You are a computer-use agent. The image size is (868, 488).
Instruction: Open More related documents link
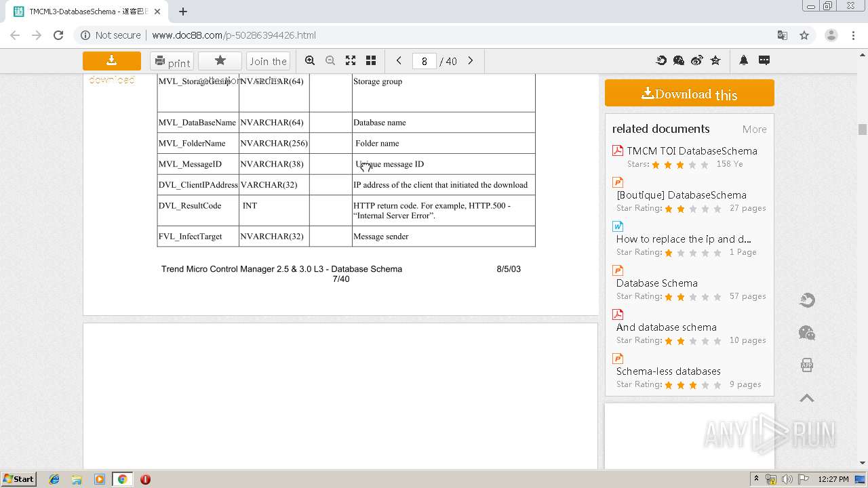click(754, 129)
